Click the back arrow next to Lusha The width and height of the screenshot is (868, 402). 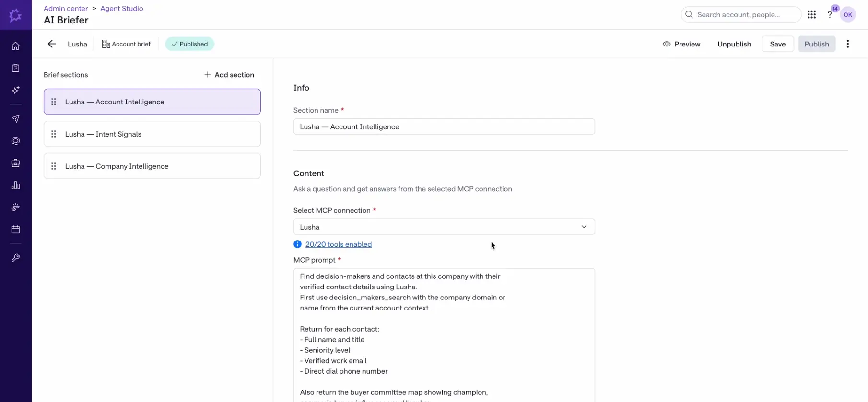[51, 44]
